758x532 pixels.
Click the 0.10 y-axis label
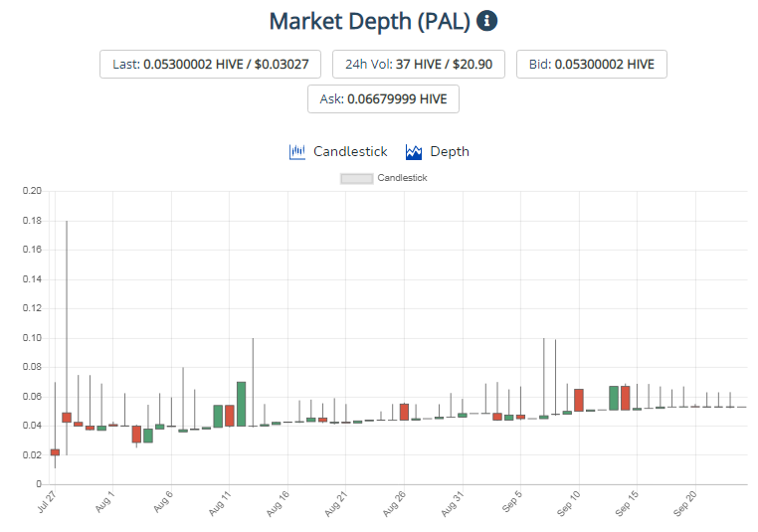point(33,338)
